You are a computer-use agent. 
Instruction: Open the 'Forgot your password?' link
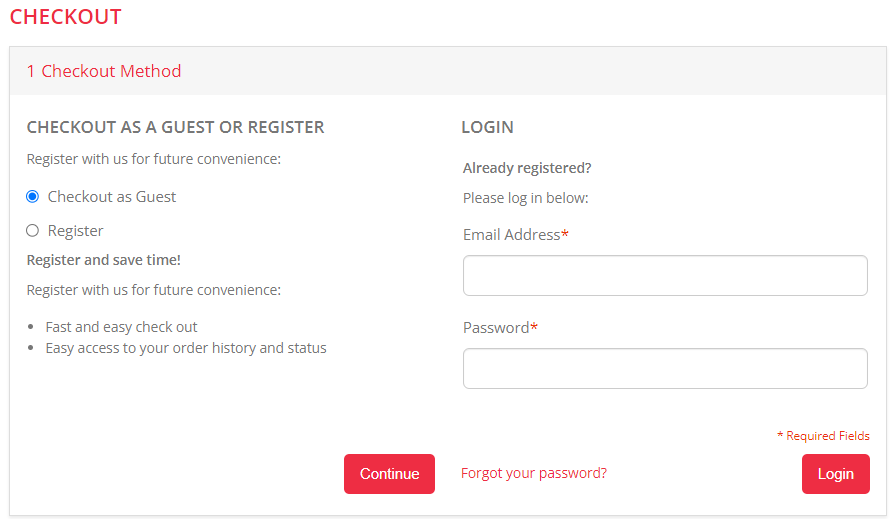[533, 473]
